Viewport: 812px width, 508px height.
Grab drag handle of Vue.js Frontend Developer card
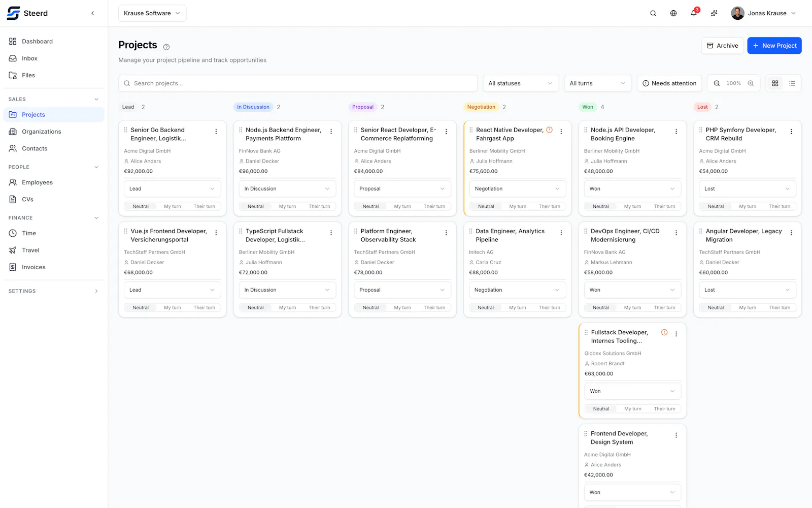click(x=126, y=231)
